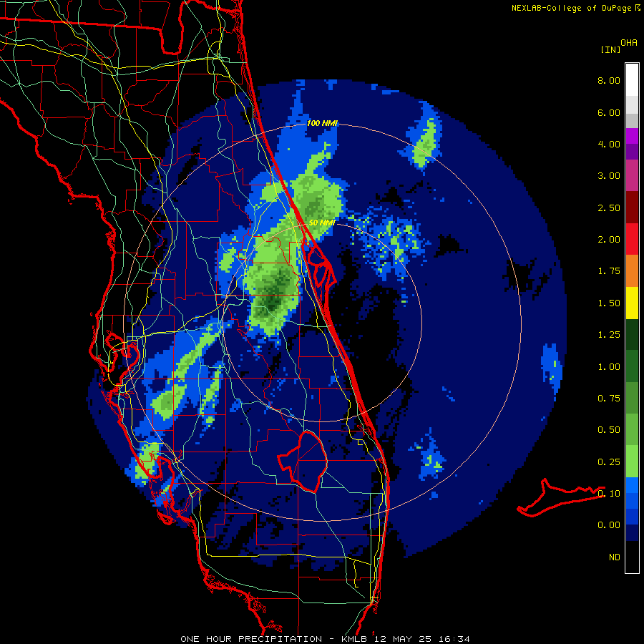Click the 0.50 legend value label
This screenshot has height=644, width=644.
click(x=609, y=430)
